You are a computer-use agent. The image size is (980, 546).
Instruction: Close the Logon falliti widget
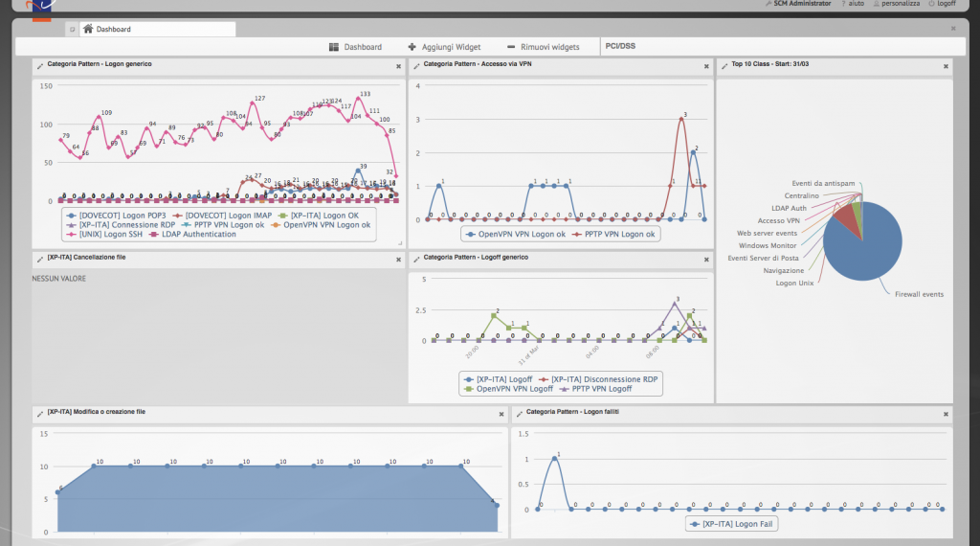tap(946, 414)
